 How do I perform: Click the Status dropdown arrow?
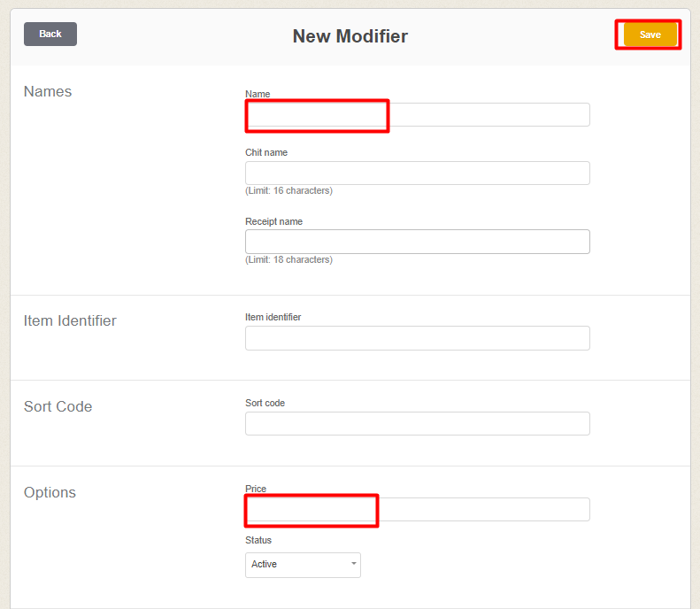pos(353,565)
